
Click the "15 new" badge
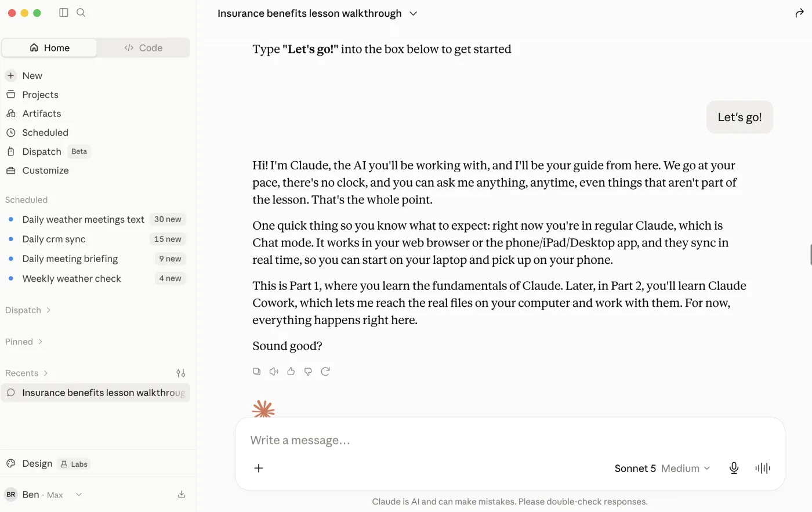coord(168,239)
